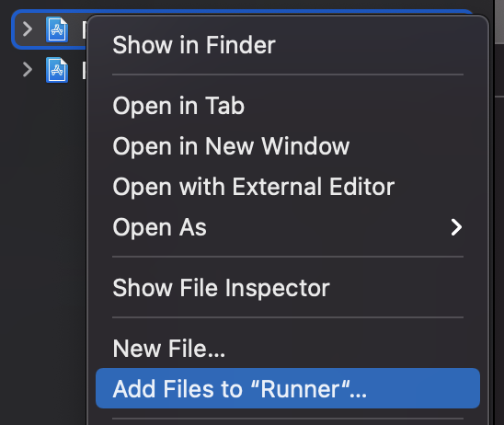Click the scrollbar thumb at top right
The image size is (504, 425).
click(499, 22)
